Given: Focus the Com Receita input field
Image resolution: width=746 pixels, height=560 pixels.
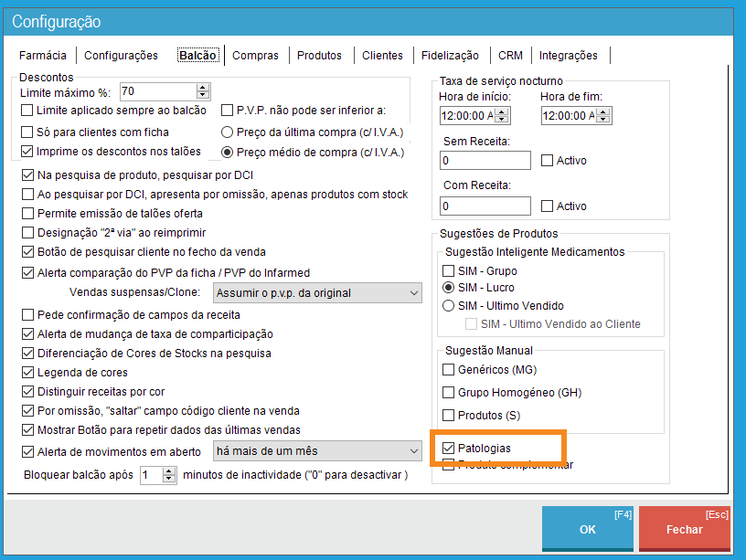Looking at the screenshot, I should click(x=485, y=206).
